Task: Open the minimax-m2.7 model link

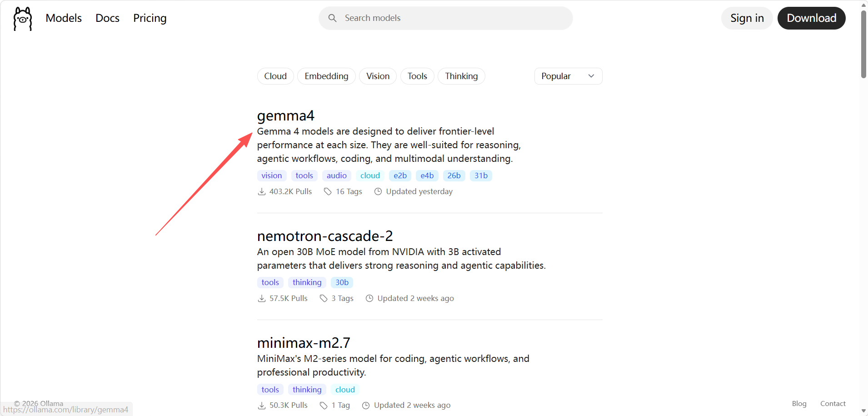Action: tap(304, 343)
